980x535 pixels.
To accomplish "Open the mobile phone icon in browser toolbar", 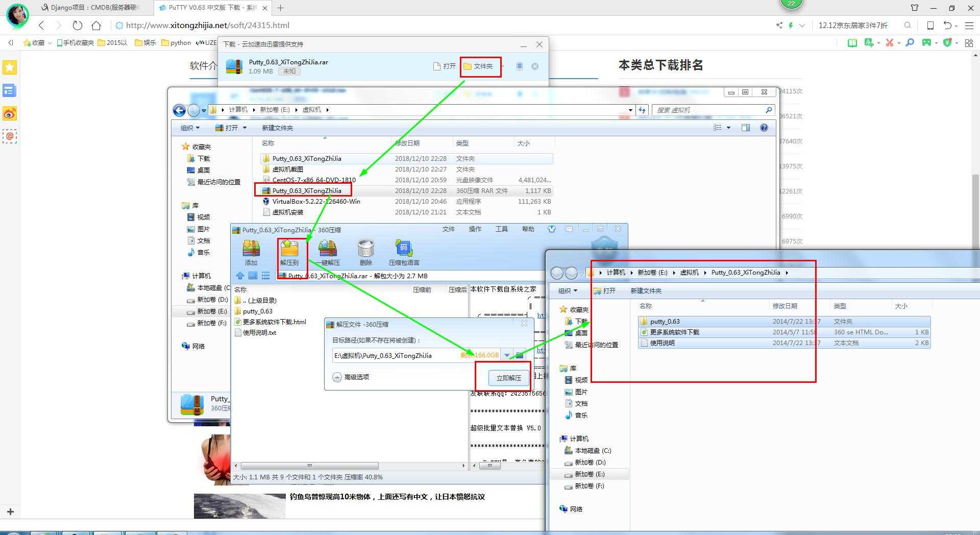I will pyautogui.click(x=930, y=25).
